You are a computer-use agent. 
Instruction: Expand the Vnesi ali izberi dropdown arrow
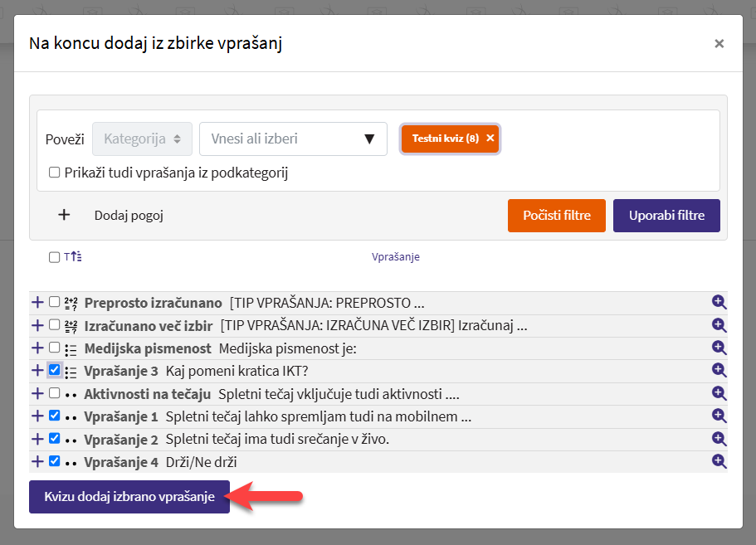tap(369, 139)
